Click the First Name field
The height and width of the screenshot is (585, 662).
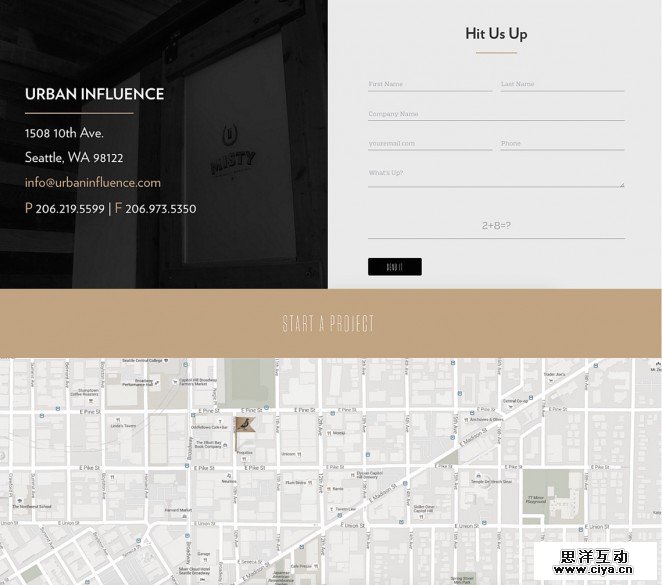429,84
